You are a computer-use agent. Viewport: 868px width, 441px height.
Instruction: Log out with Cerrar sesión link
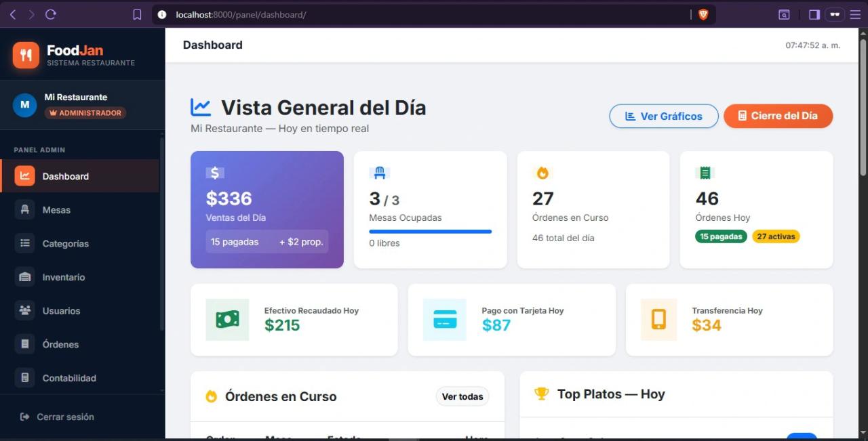(x=58, y=417)
